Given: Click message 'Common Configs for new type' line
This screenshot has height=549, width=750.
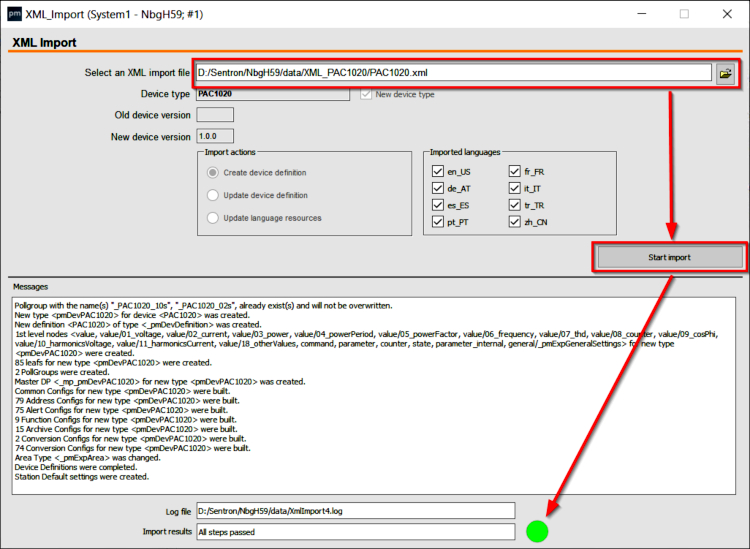Looking at the screenshot, I should click(x=122, y=391).
